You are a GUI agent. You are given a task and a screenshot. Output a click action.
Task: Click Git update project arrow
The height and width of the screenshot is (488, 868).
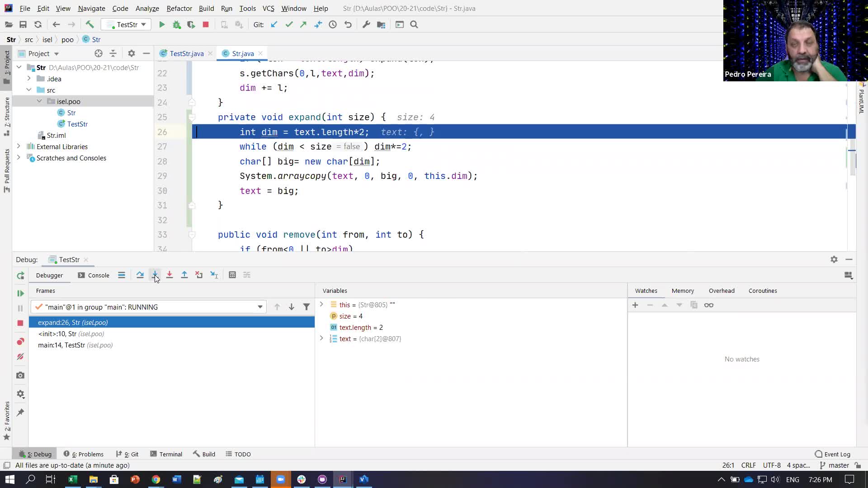274,24
